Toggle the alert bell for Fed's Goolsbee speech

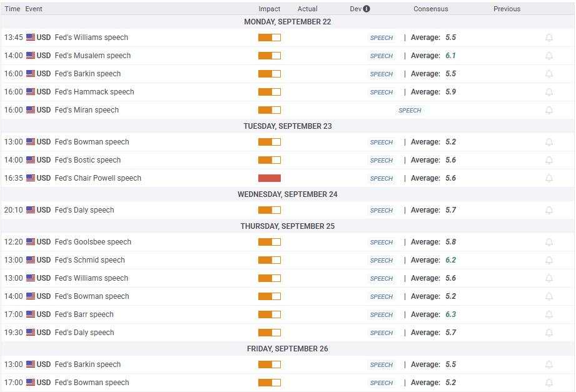pyautogui.click(x=549, y=242)
